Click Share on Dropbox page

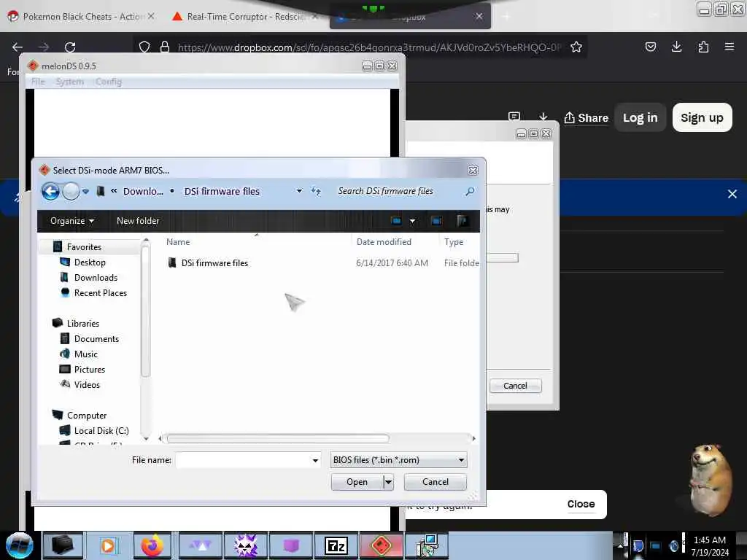point(587,117)
